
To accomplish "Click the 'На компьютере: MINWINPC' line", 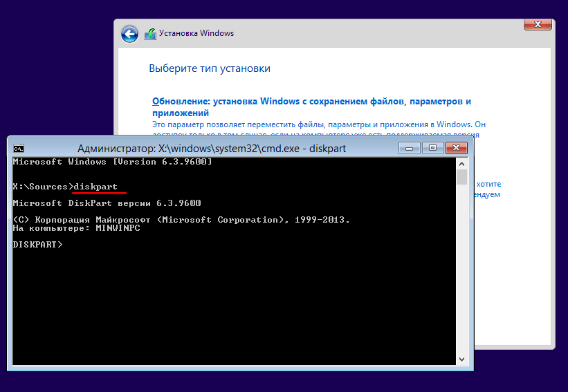I will point(76,228).
